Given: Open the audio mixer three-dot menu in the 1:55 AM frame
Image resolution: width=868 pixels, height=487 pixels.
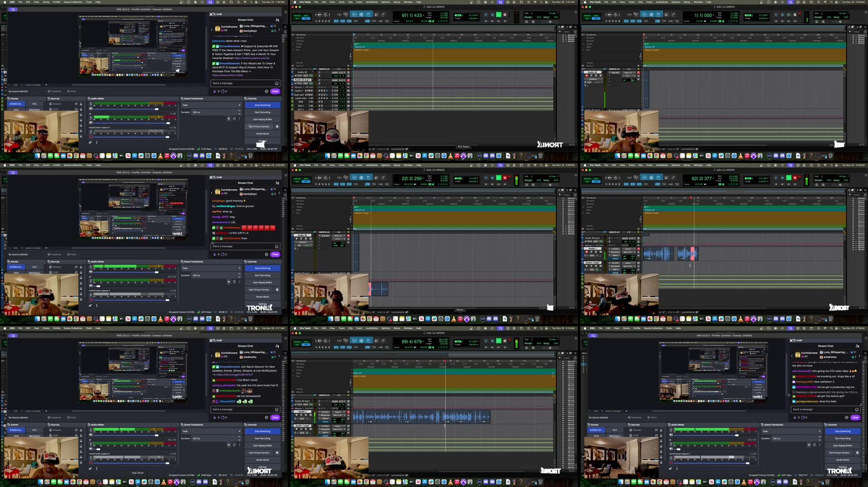Looking at the screenshot, I should 97,142.
